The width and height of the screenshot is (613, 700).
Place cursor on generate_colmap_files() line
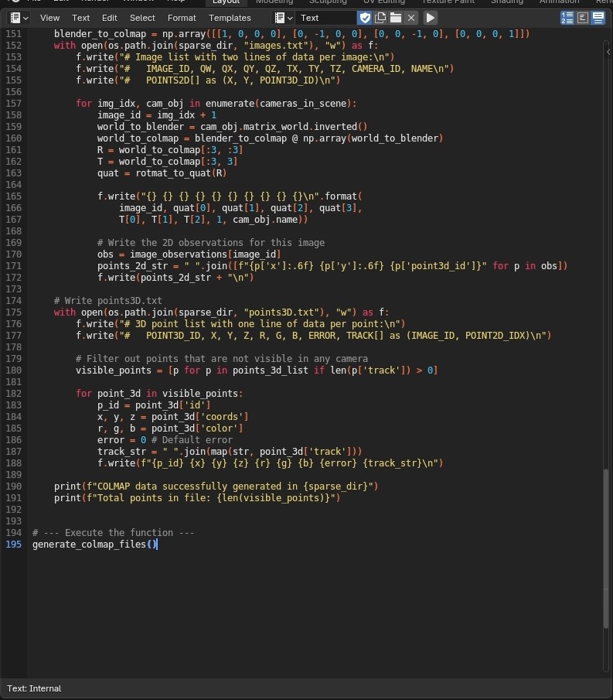coord(94,545)
